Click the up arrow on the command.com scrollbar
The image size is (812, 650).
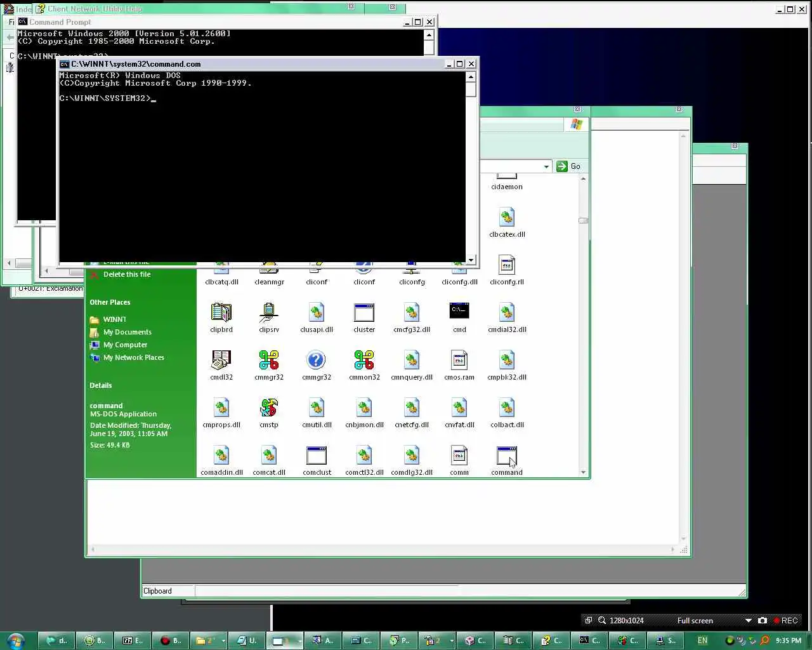(471, 77)
